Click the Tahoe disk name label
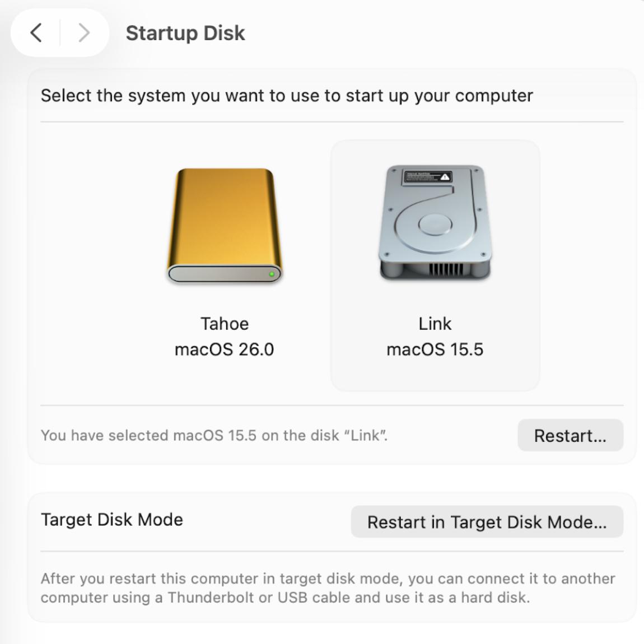The height and width of the screenshot is (644, 644). [224, 324]
